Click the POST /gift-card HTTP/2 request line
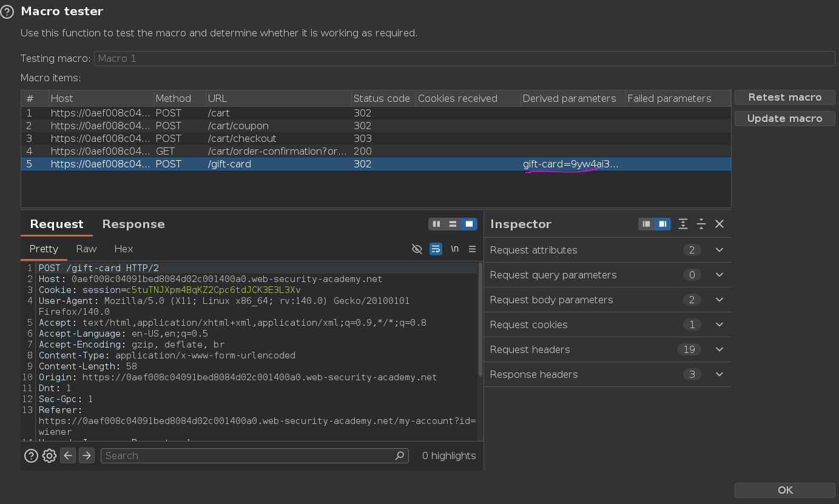 [99, 268]
